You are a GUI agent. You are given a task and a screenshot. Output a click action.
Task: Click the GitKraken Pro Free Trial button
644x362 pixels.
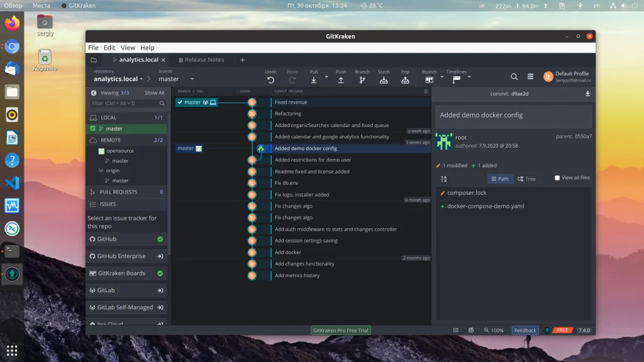click(341, 330)
